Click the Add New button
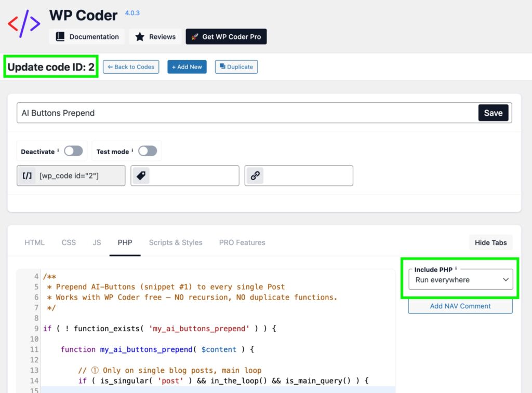The width and height of the screenshot is (532, 393). click(187, 67)
